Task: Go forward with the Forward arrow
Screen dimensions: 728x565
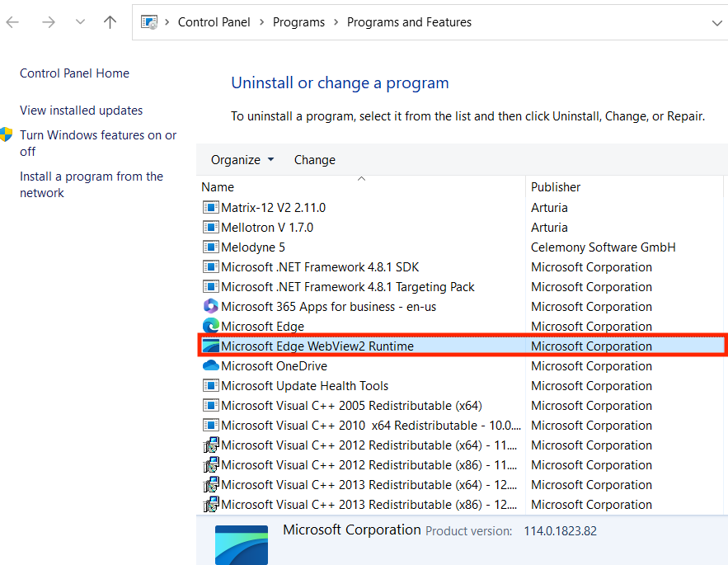Action: (x=49, y=21)
